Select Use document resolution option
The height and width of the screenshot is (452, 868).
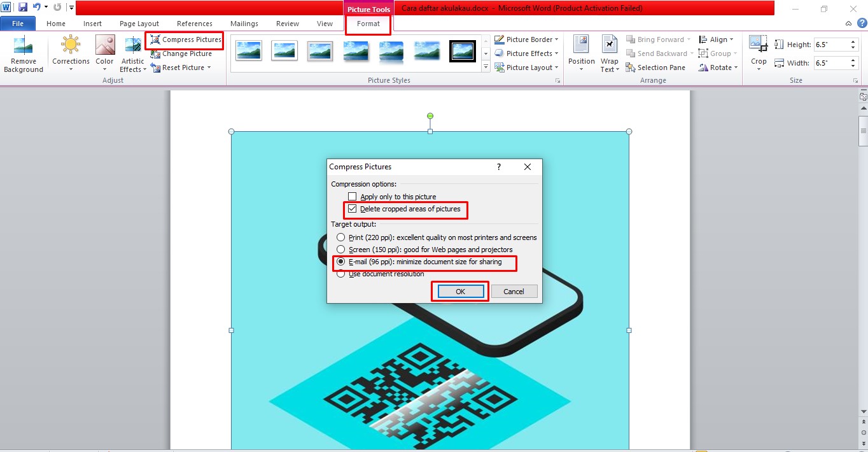pyautogui.click(x=381, y=274)
